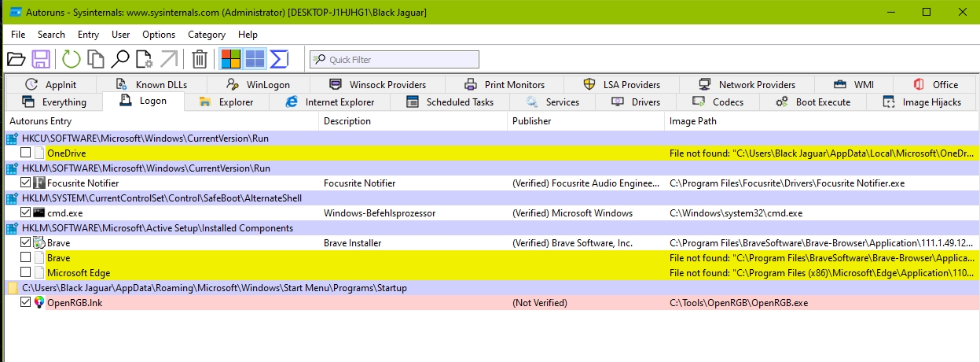Uncheck the OpenRGB.lnk checkbox
Viewport: 980px width, 362px height.
26,303
